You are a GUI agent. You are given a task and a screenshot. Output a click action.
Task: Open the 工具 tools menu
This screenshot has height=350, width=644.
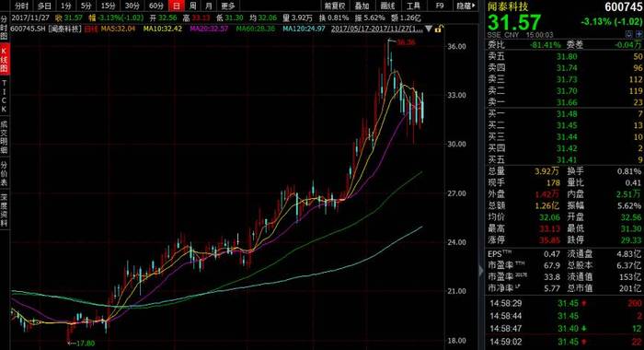click(413, 6)
